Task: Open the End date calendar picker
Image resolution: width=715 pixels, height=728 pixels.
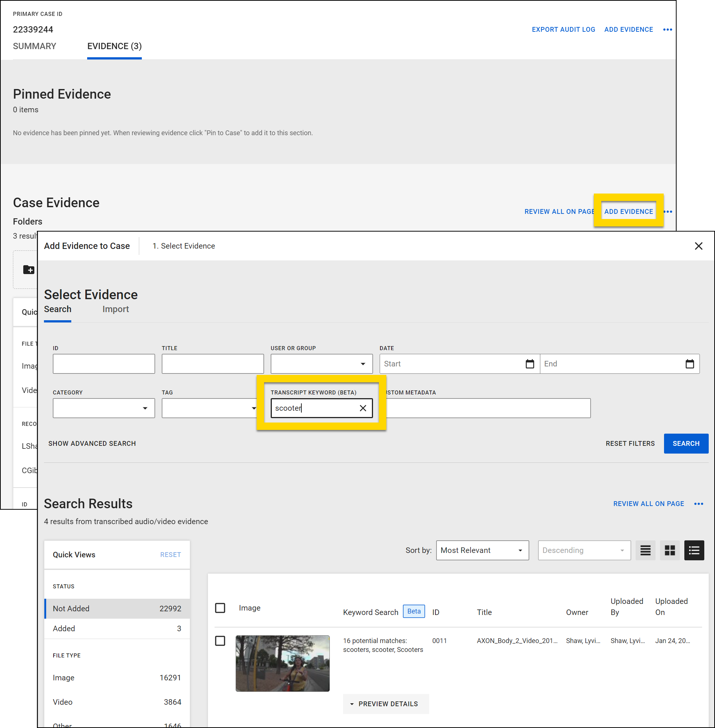Action: pos(690,363)
